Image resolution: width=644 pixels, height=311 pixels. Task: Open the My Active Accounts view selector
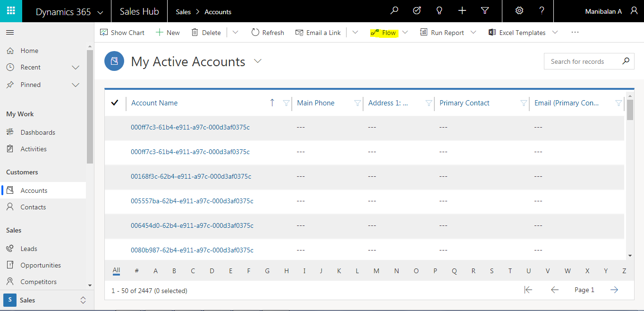click(258, 61)
